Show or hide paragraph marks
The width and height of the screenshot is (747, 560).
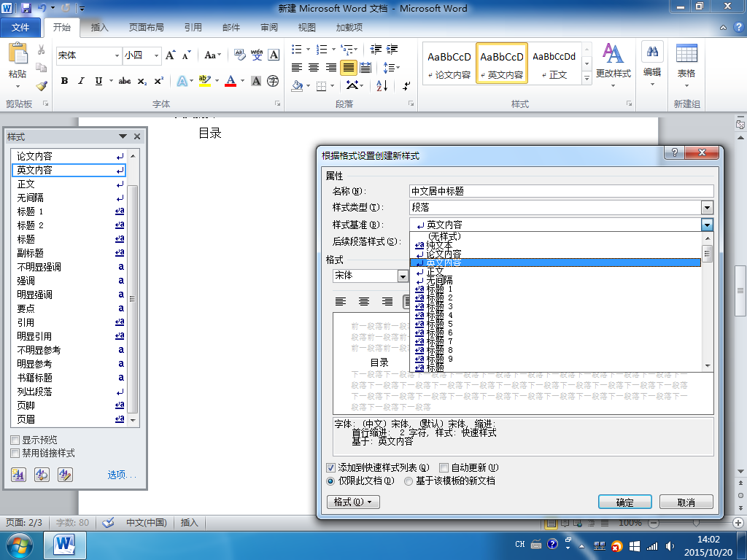(x=406, y=86)
